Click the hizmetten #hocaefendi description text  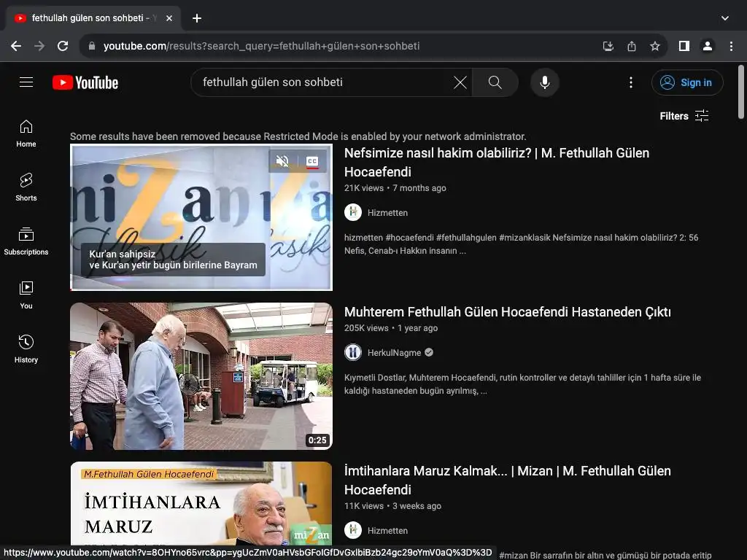click(521, 244)
